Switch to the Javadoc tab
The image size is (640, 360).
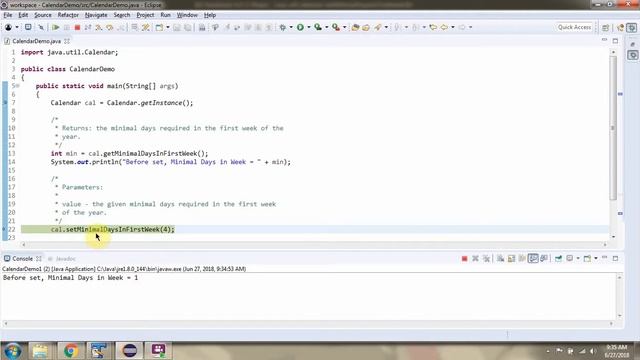pyautogui.click(x=62, y=259)
